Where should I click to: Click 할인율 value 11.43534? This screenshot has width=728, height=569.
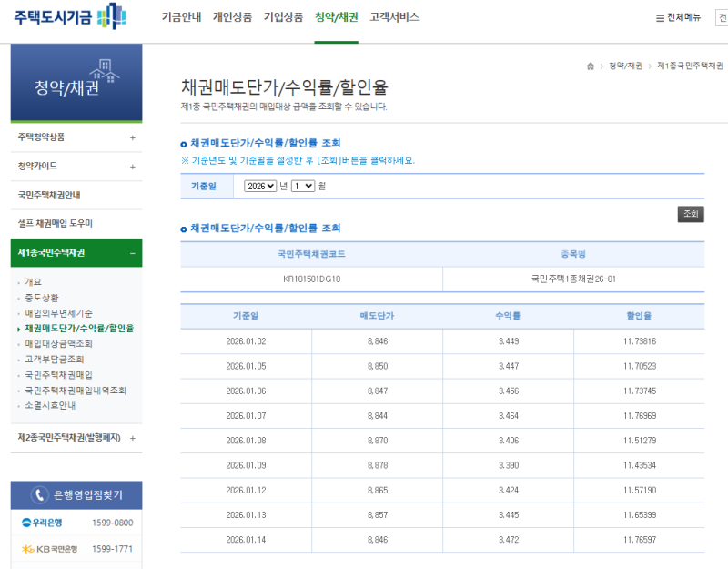point(640,465)
